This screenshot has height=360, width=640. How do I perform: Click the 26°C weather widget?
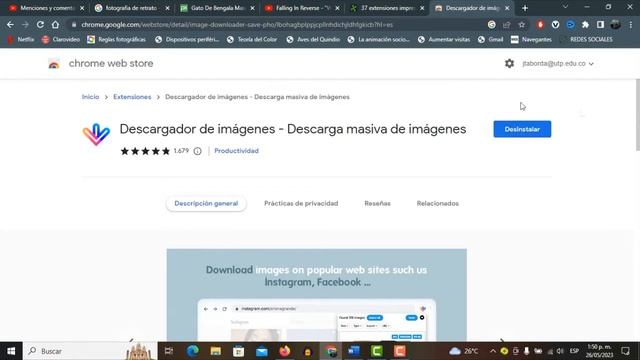464,351
